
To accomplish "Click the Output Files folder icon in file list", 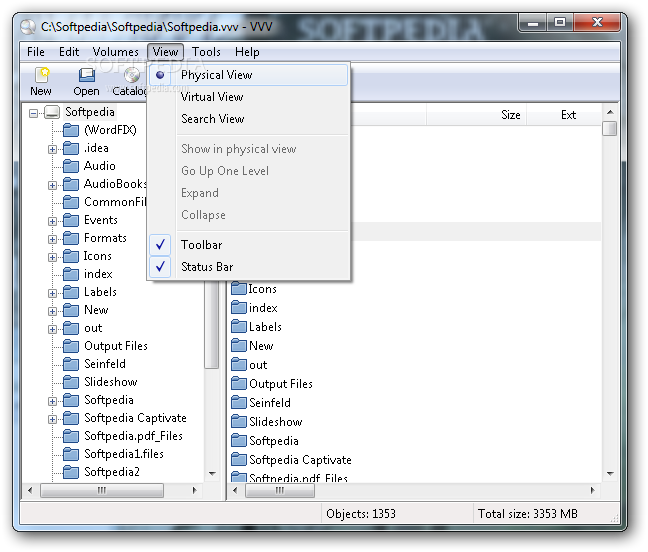I will (x=239, y=383).
